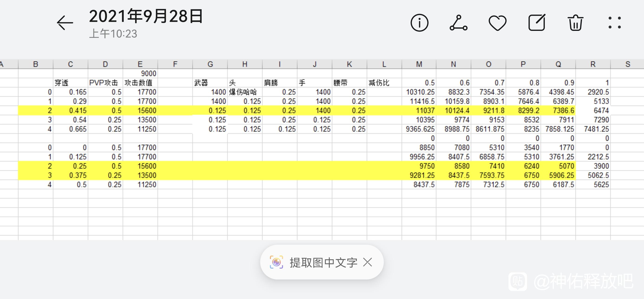Click cell with value 9000
The width and height of the screenshot is (644, 299).
tap(140, 73)
